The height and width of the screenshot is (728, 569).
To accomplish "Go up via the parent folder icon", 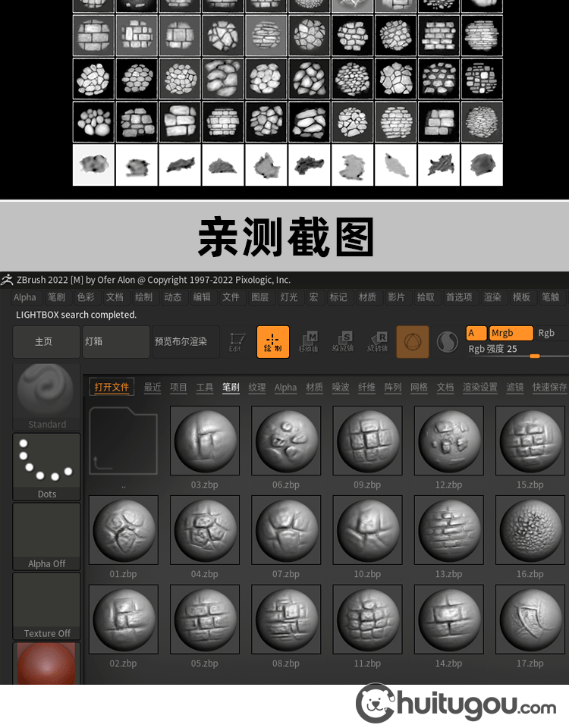I will pyautogui.click(x=124, y=441).
